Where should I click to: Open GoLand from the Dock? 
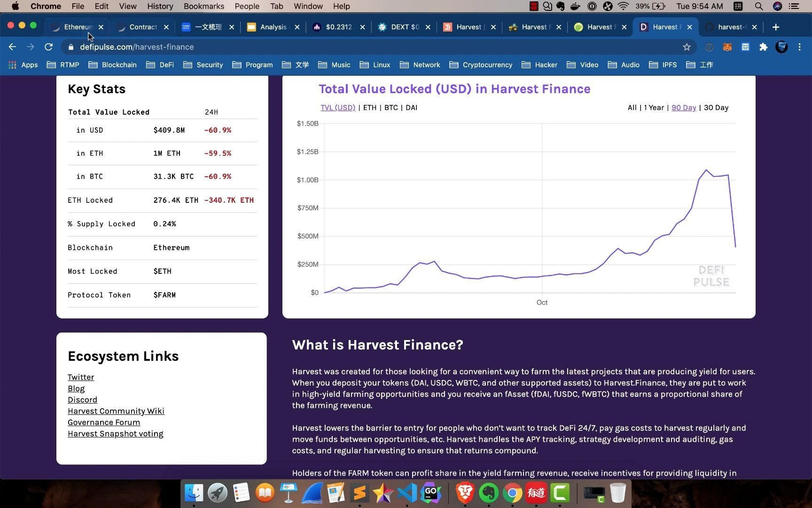430,493
